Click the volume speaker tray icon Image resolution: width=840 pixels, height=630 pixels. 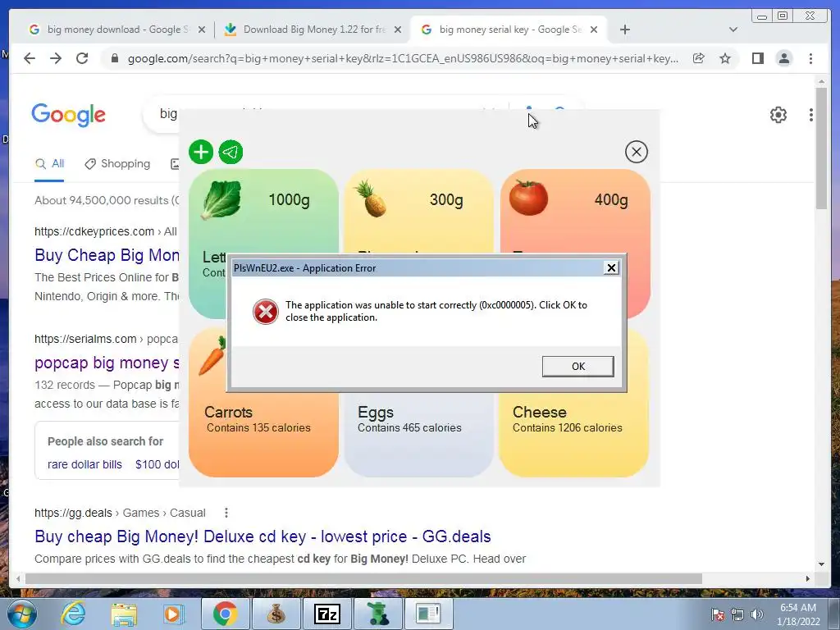pos(756,614)
